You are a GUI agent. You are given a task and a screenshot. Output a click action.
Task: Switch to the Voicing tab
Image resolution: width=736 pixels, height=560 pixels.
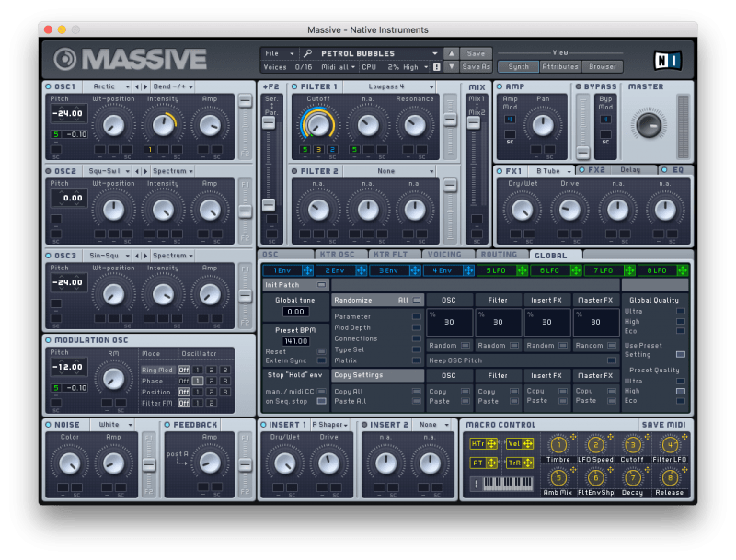coord(449,254)
